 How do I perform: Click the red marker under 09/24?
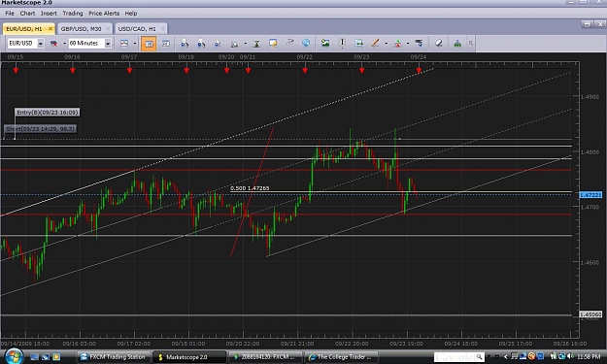pos(419,71)
